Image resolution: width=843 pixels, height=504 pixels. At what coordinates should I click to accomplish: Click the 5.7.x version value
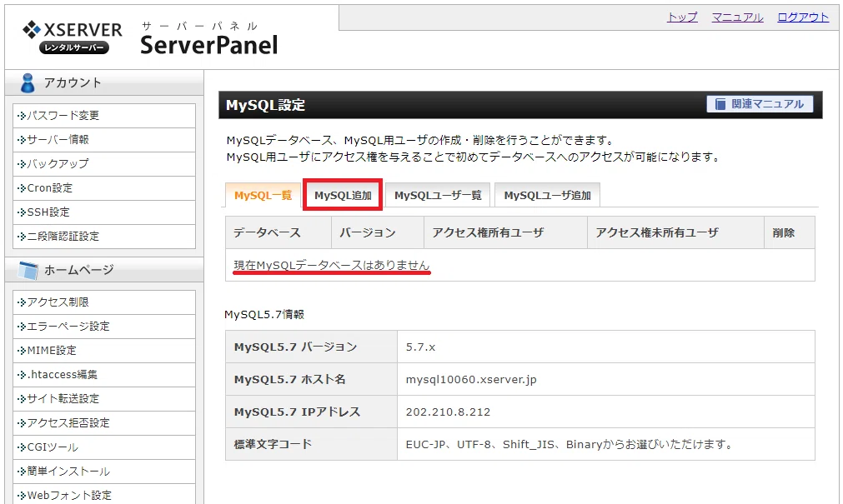coord(420,347)
